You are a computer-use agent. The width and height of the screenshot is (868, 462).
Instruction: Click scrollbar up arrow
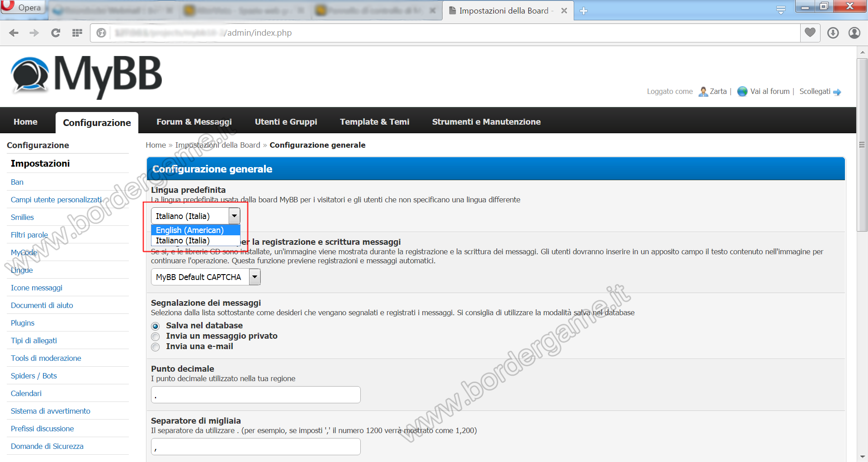pos(862,52)
